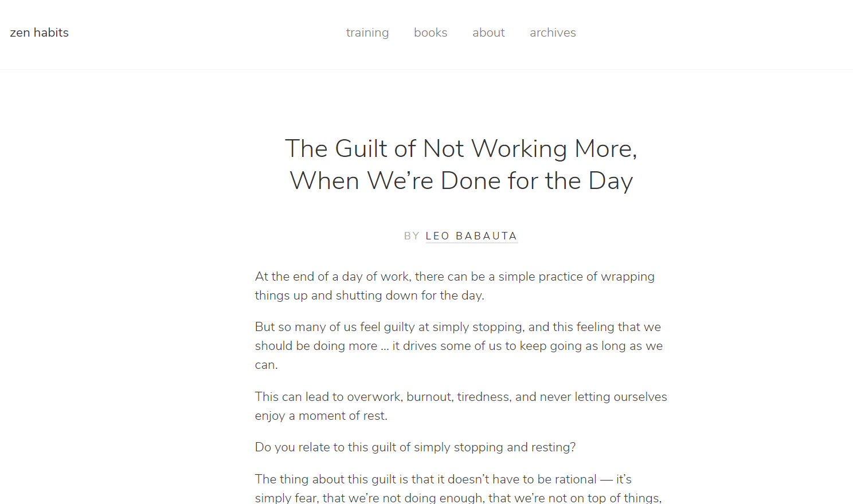This screenshot has width=853, height=504.
Task: Click the title line 'The Guilt of Not Working More,'
Action: click(461, 149)
